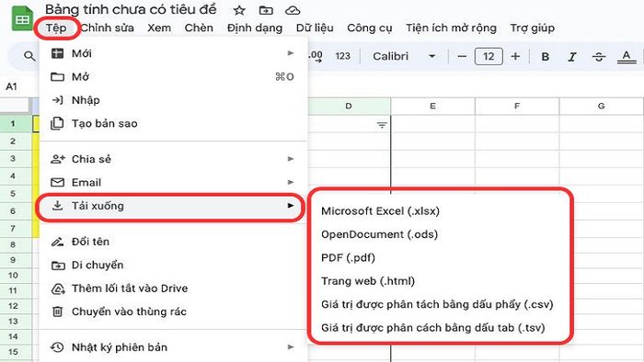Viewport: 644px width, 362px height.
Task: Open the Tệp menu
Action: [56, 28]
